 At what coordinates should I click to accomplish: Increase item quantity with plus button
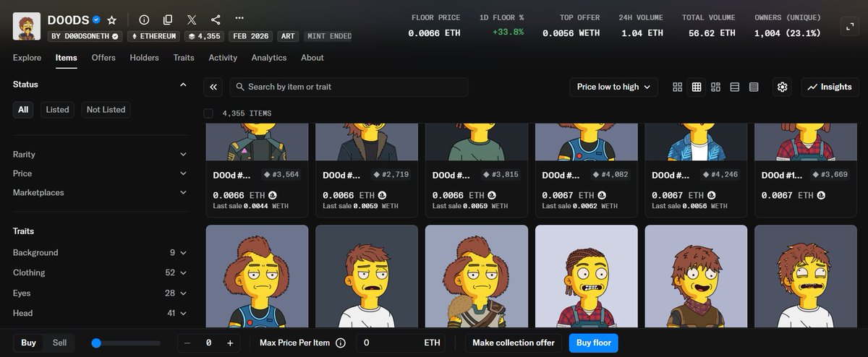[230, 343]
